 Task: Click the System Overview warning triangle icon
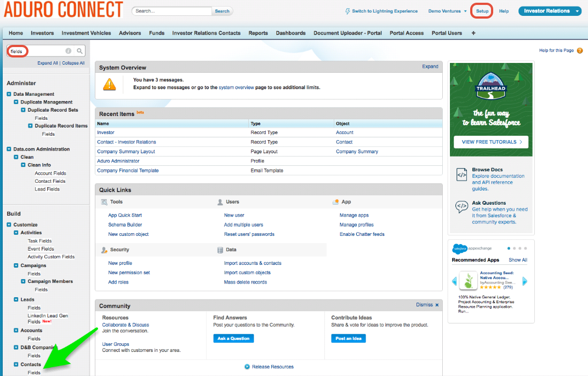click(110, 84)
